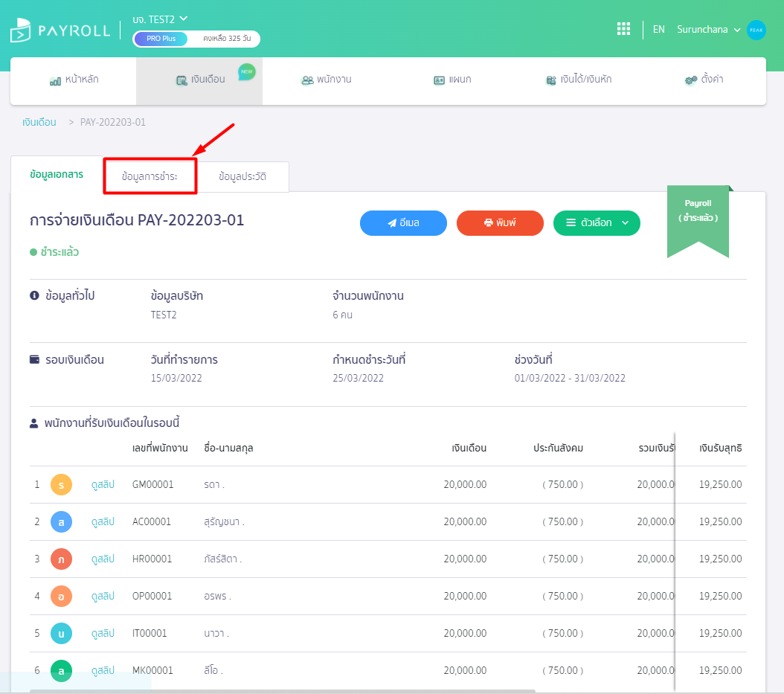Click the PEAK user avatar icon
This screenshot has width=784, height=694.
tap(756, 30)
